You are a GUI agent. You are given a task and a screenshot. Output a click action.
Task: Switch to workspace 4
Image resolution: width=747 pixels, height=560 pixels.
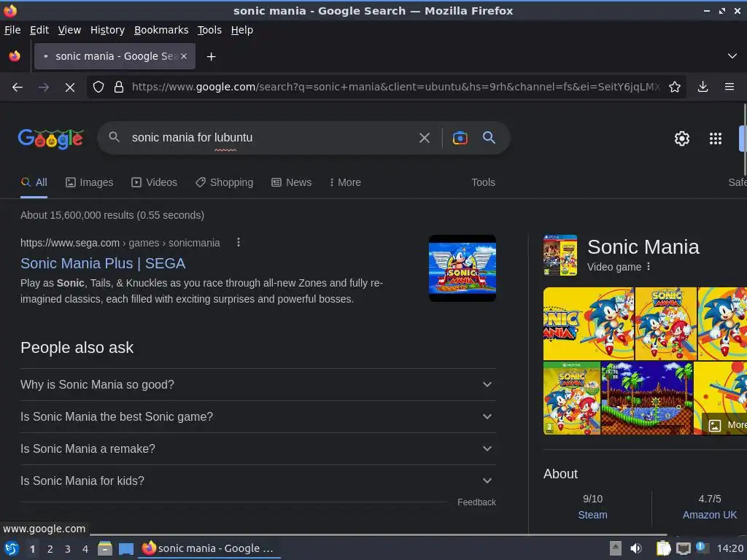click(x=85, y=549)
